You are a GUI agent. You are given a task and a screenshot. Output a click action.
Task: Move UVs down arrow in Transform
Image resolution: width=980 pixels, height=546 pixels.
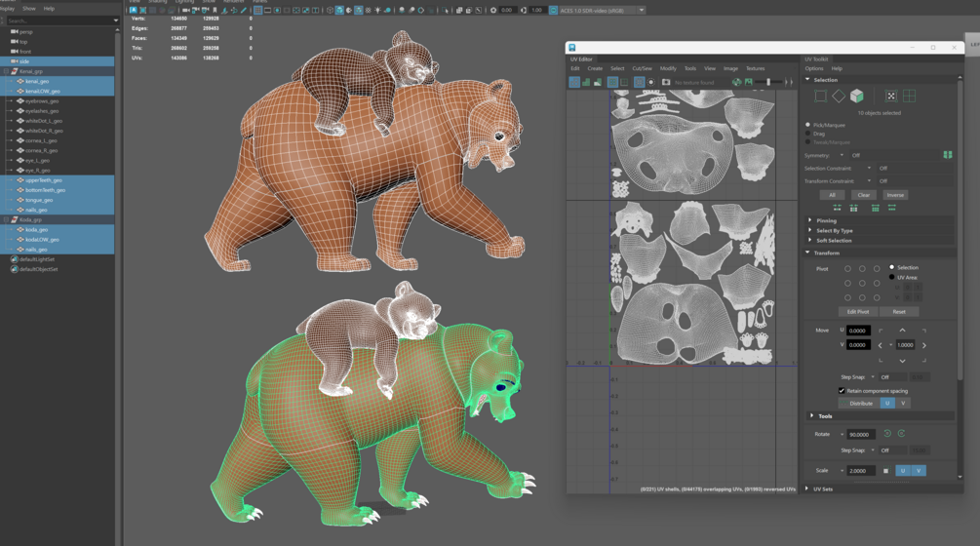pyautogui.click(x=902, y=361)
